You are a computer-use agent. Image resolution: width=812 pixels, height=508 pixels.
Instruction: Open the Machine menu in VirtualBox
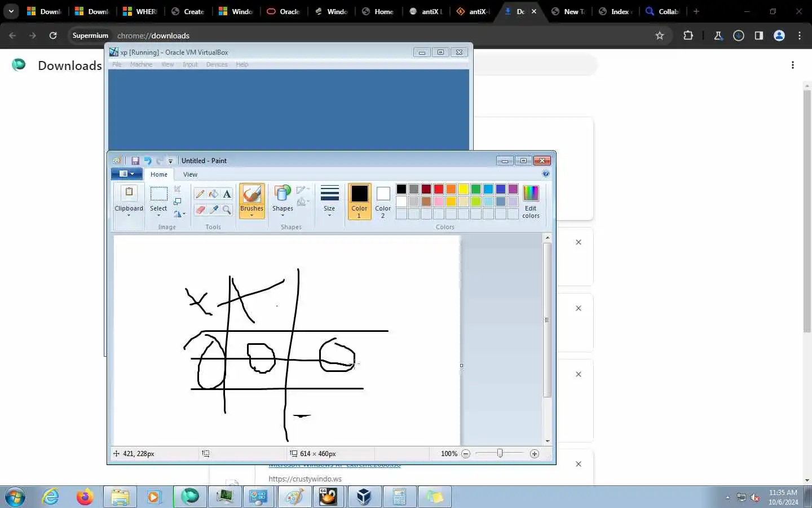[x=141, y=64]
